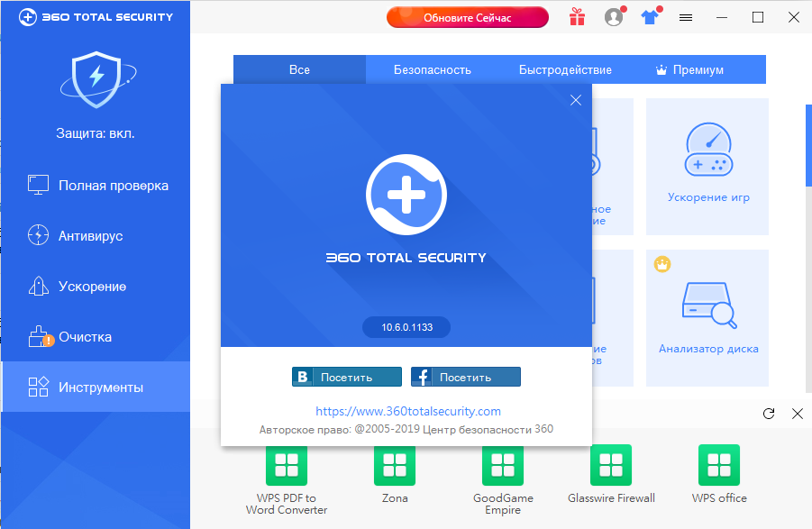Click the 360 Total Security logo in sidebar
812x529 pixels.
pyautogui.click(x=96, y=17)
